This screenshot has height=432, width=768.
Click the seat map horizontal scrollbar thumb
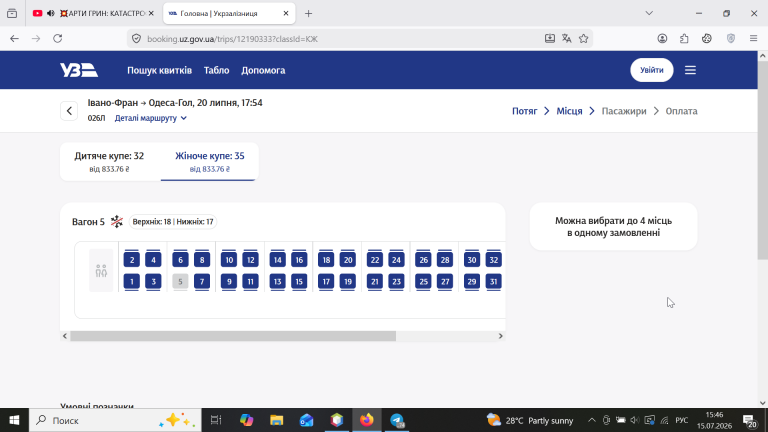click(x=233, y=336)
